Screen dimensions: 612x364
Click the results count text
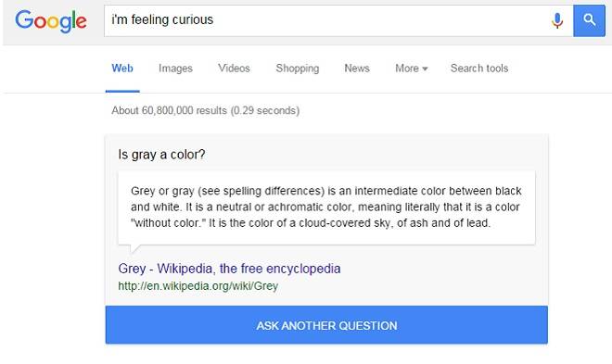[x=206, y=110]
